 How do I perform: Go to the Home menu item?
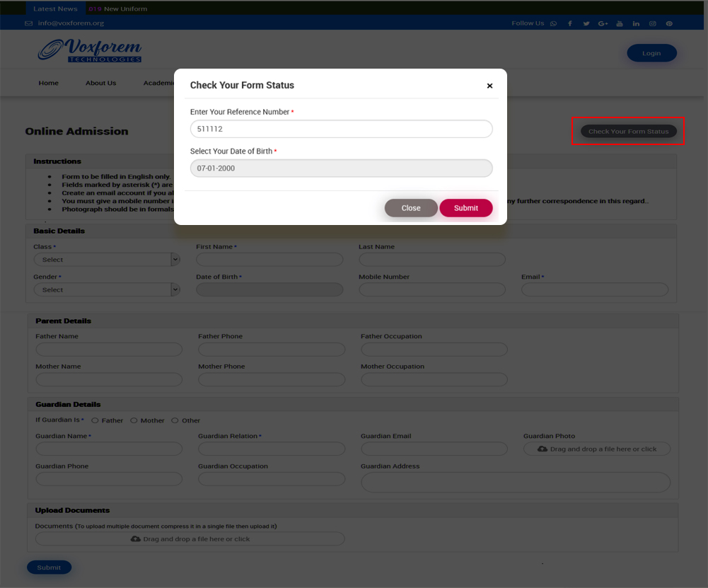click(x=49, y=83)
